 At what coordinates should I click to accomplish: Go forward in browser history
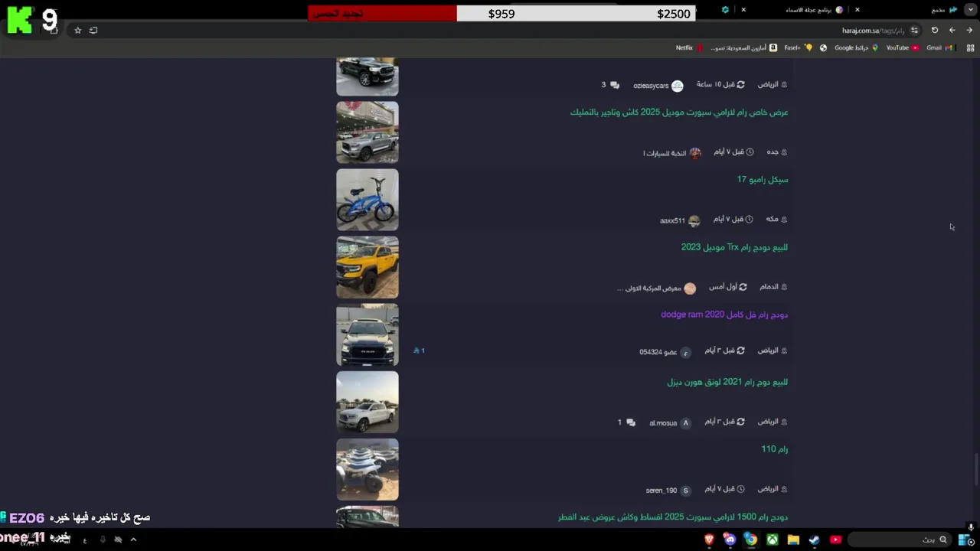[x=952, y=30]
